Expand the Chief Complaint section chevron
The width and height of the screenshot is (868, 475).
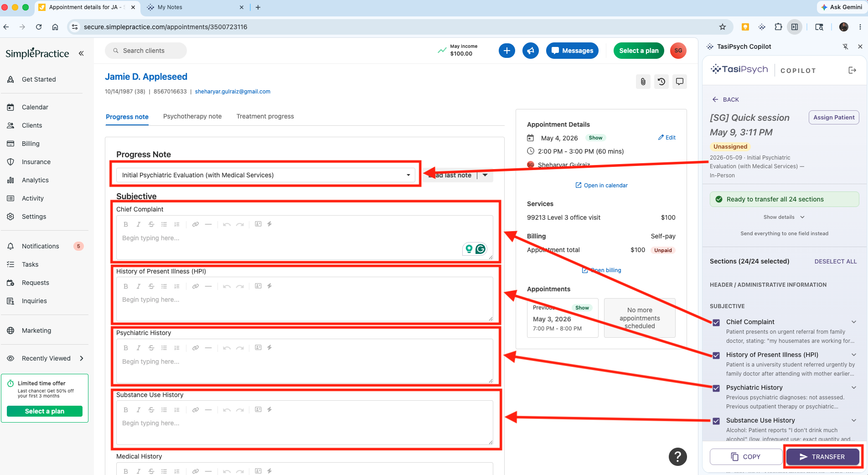(x=853, y=322)
